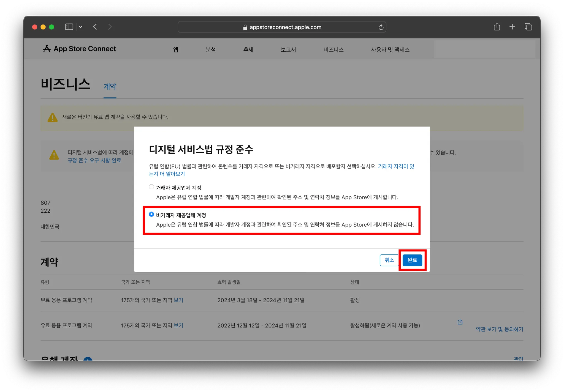Go back with the browser back arrow
The width and height of the screenshot is (564, 392).
[x=95, y=27]
